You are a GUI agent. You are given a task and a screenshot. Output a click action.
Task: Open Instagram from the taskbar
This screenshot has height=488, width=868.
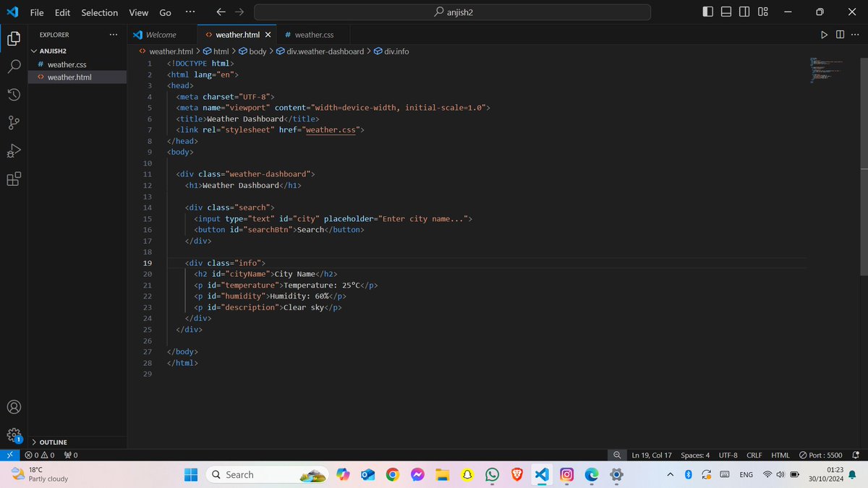(567, 474)
